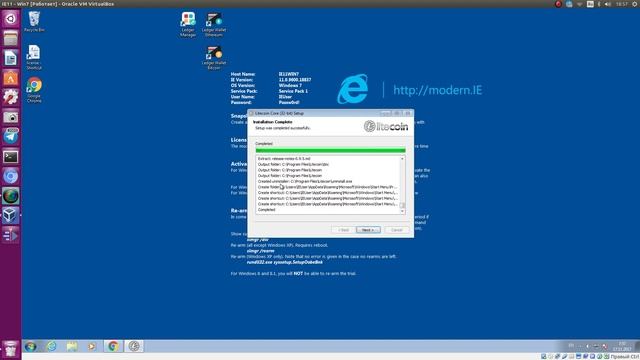
Task: Open network indicator in Ubuntu top panel
Action: pyautogui.click(x=580, y=4)
